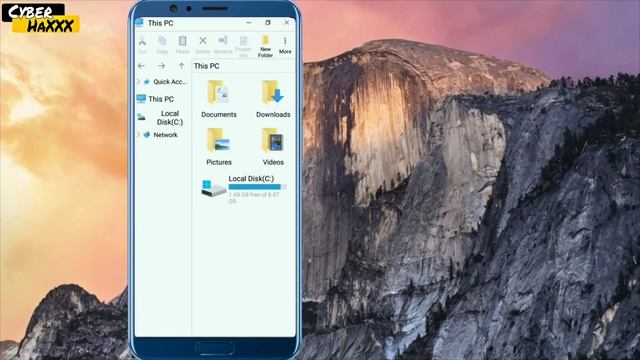Screen dimensions: 640x360
Task: Click the Cut scissors icon
Action: click(142, 41)
